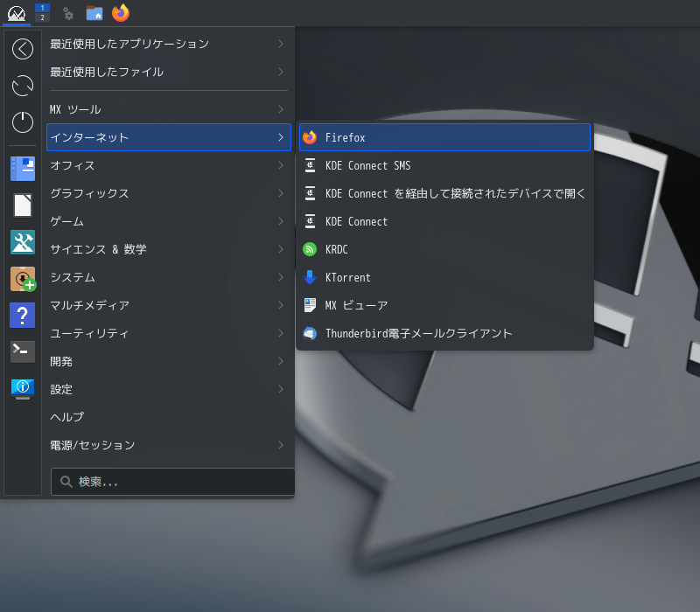
Task: Launch KTorrent entry
Action: [444, 277]
